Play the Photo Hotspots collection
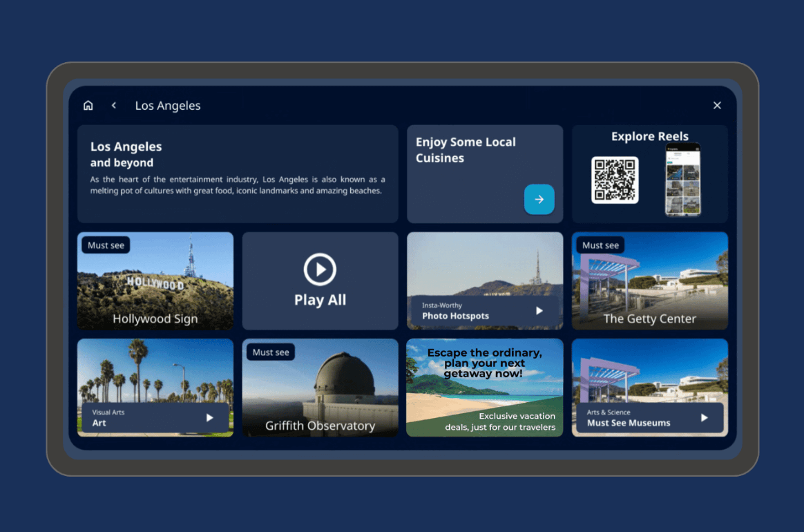The height and width of the screenshot is (532, 804). pos(539,311)
